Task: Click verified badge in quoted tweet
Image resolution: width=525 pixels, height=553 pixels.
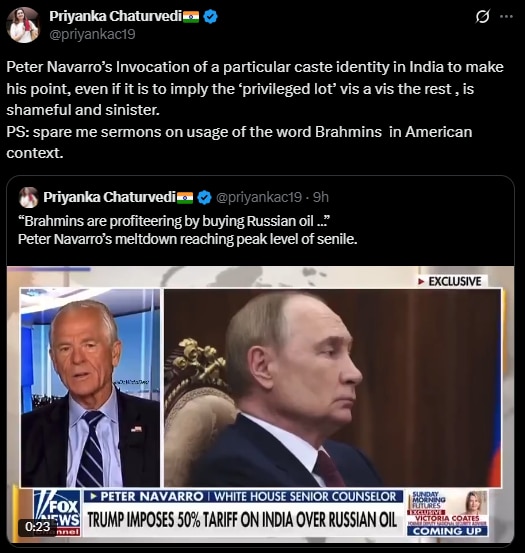Action: coord(204,197)
